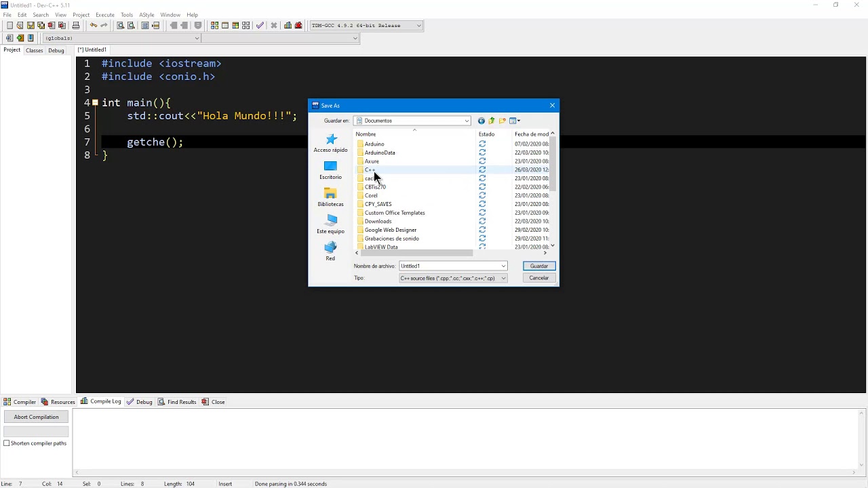
Task: Select Escritorio in places bar
Action: (x=331, y=170)
